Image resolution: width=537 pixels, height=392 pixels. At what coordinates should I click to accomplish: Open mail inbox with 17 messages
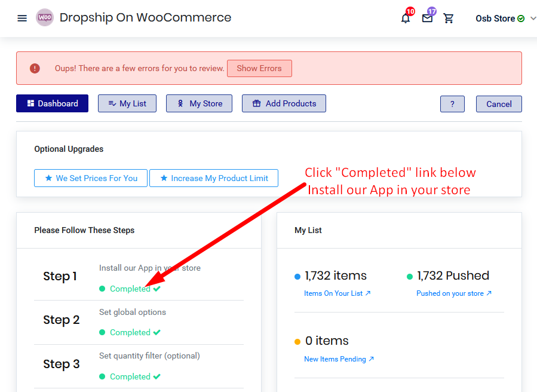click(428, 18)
